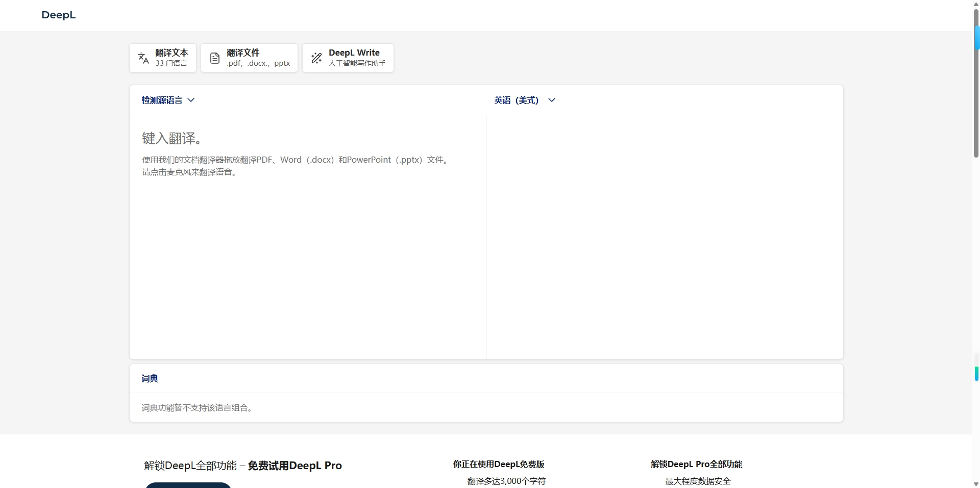Expand the chevron next to 英语 (美式)
Viewport: 980px width, 488px height.
click(552, 100)
